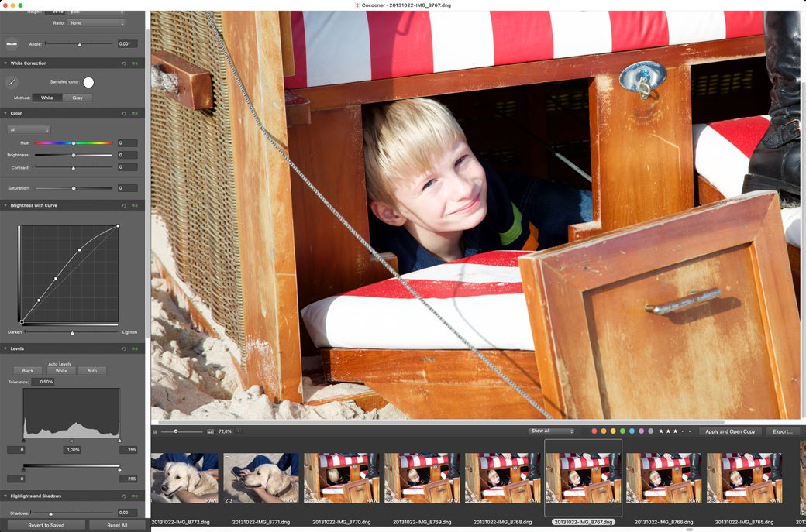Screen dimensions: 806x532
Task: Click Auto Levels Black button
Action: tap(28, 371)
